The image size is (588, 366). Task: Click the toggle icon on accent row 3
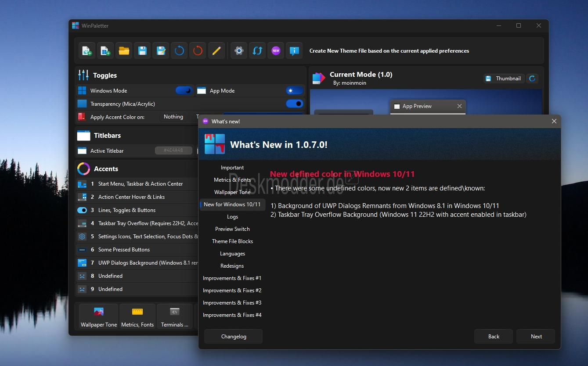(x=82, y=210)
